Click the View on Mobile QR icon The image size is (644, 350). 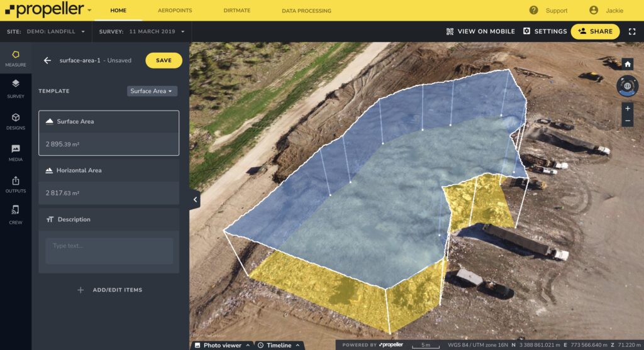pos(450,31)
